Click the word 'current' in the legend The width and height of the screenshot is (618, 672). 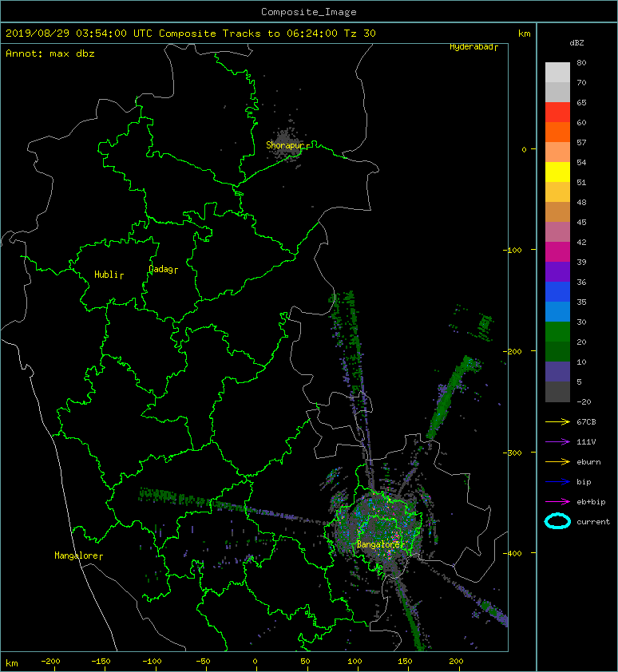(593, 522)
